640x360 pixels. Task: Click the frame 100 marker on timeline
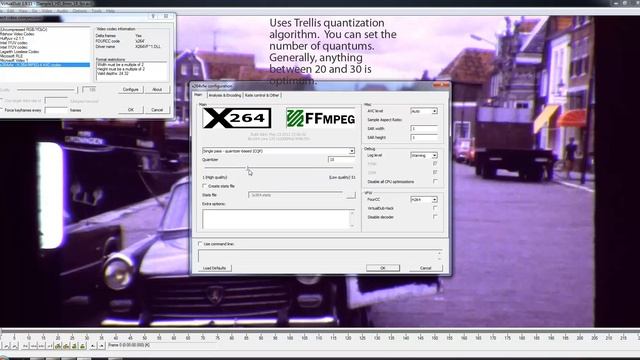pyautogui.click(x=290, y=338)
